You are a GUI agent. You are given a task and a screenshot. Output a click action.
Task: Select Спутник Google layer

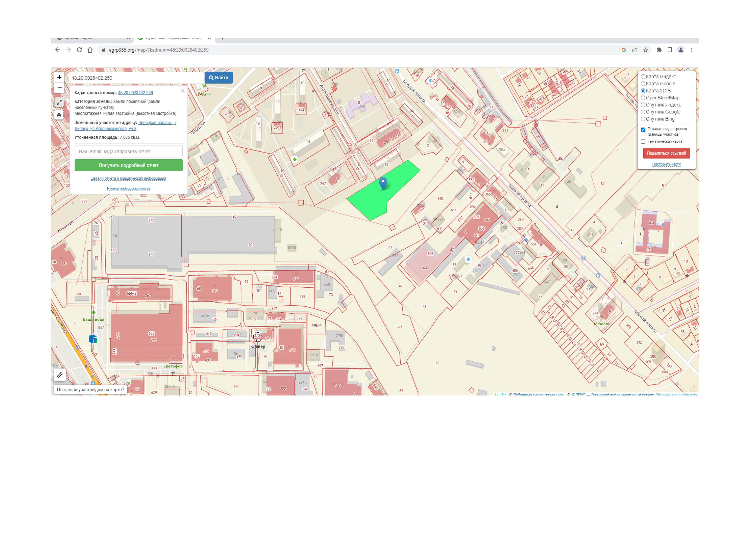(643, 112)
